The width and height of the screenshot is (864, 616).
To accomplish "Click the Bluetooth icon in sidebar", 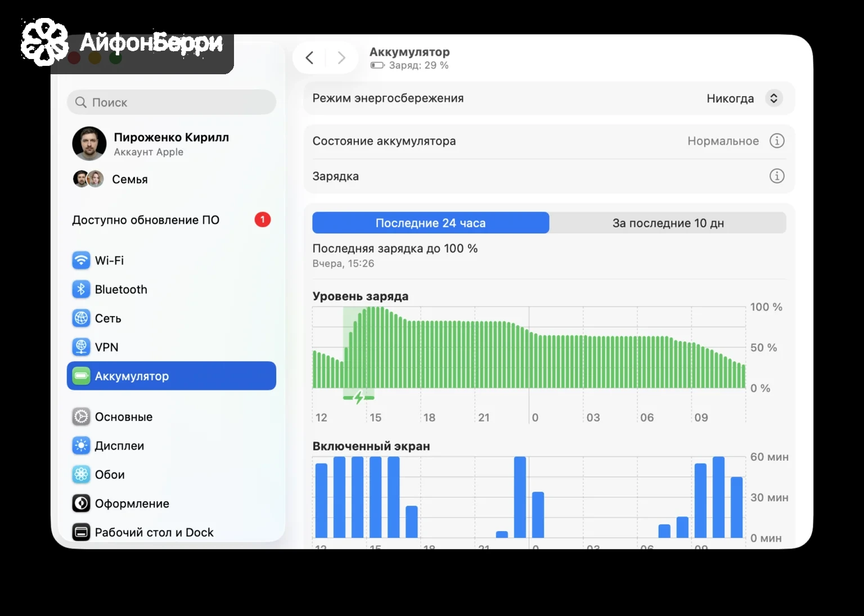I will tap(81, 289).
